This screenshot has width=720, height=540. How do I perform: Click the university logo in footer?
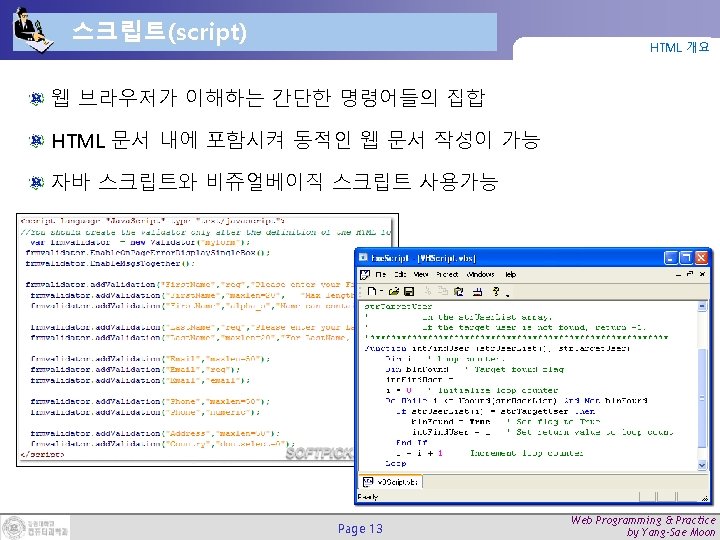(x=35, y=527)
